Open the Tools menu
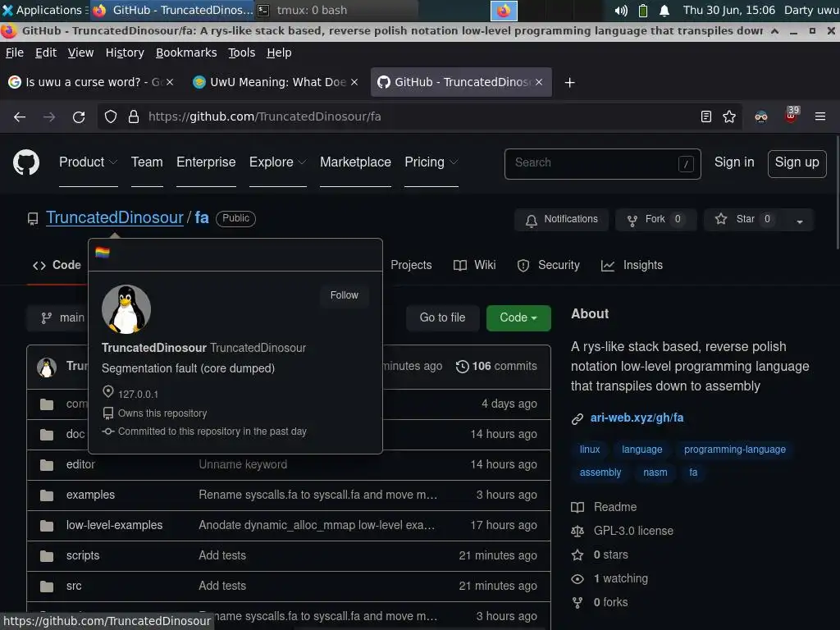 tap(242, 52)
